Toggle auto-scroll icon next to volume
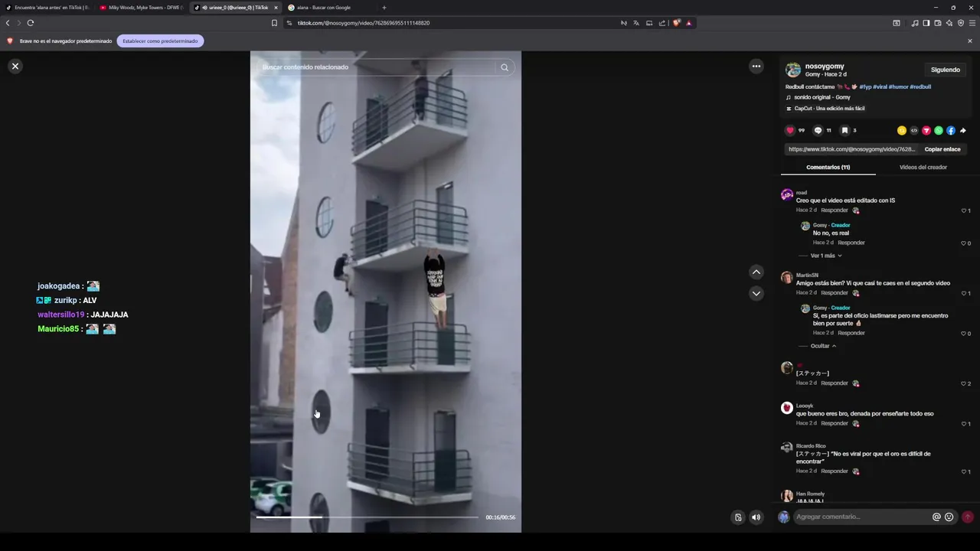This screenshot has width=980, height=551. coord(738,517)
